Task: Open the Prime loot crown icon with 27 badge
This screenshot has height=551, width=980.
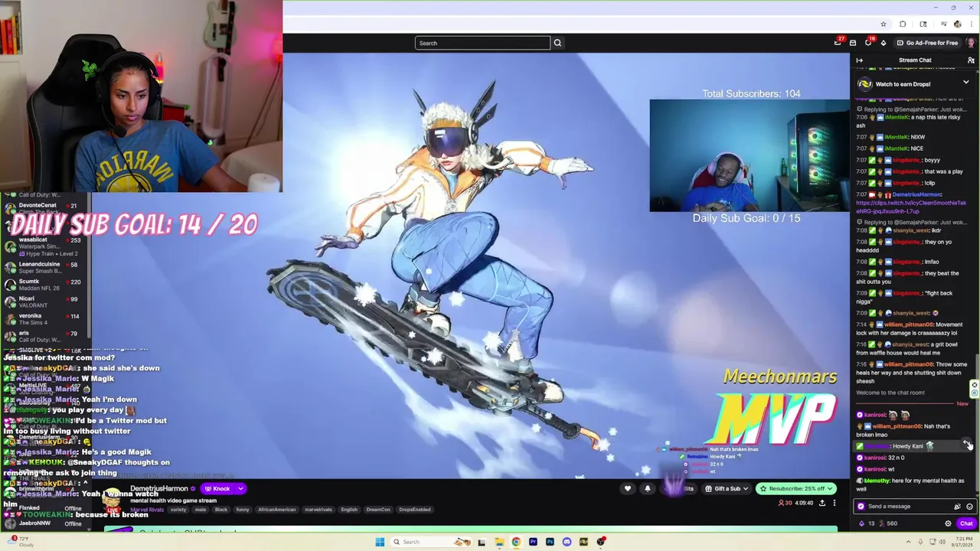Action: (838, 43)
